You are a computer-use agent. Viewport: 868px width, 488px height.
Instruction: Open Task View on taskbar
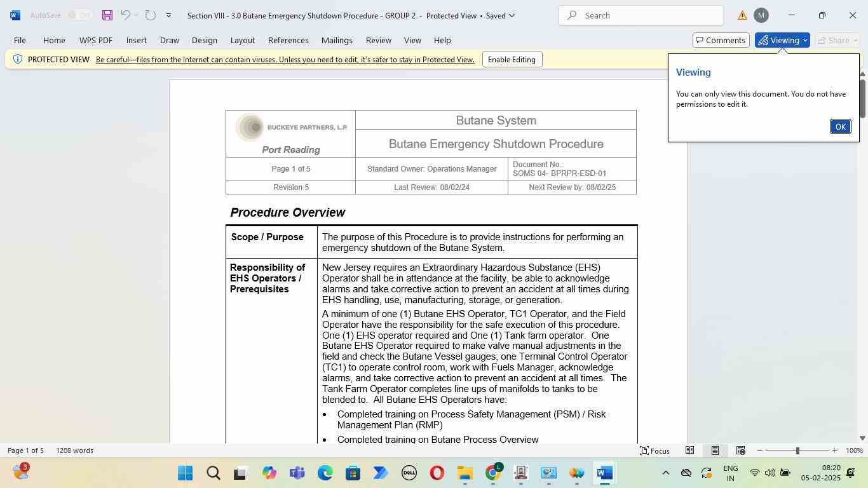pyautogui.click(x=240, y=473)
